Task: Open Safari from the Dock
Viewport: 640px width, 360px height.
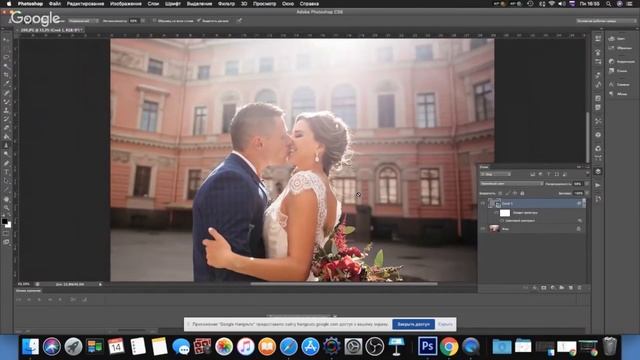Action: [x=289, y=347]
